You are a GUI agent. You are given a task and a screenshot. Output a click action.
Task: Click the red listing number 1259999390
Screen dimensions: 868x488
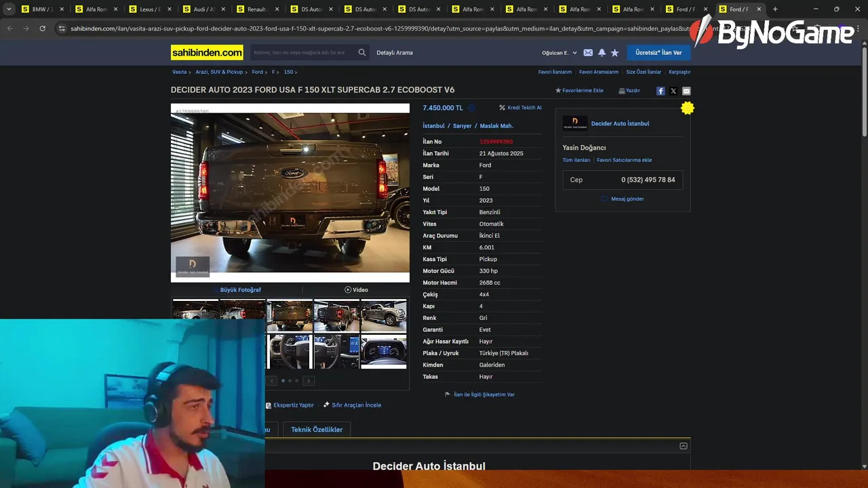[496, 142]
